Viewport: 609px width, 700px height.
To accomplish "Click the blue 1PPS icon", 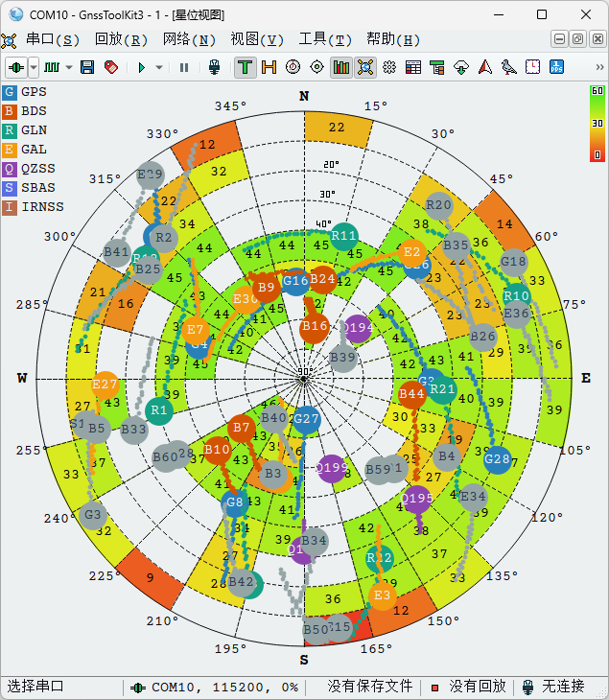I will tap(557, 67).
